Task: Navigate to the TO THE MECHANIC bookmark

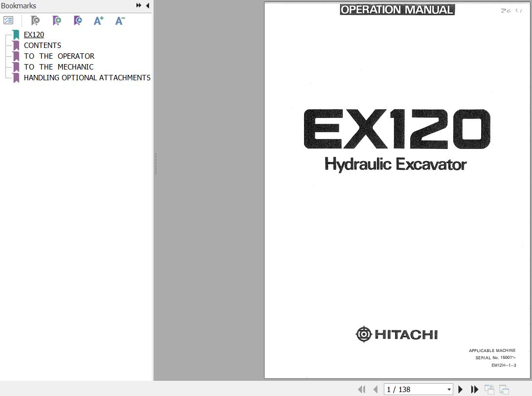Action: 59,67
